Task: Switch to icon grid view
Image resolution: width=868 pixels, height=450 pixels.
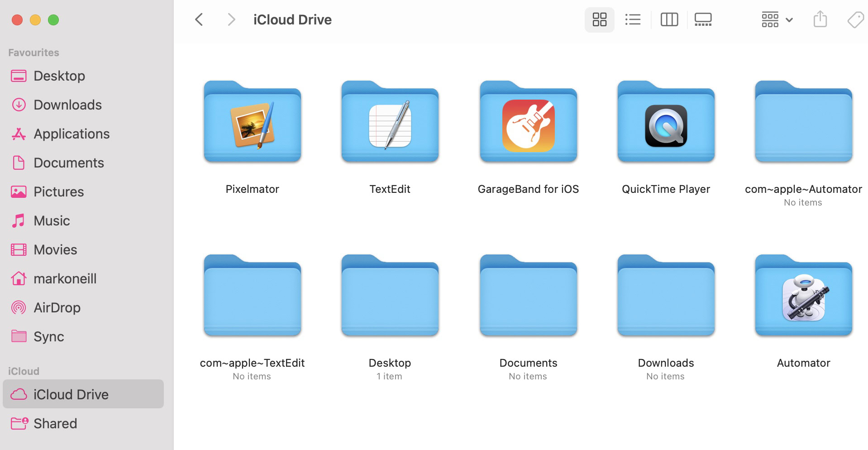Action: point(599,19)
